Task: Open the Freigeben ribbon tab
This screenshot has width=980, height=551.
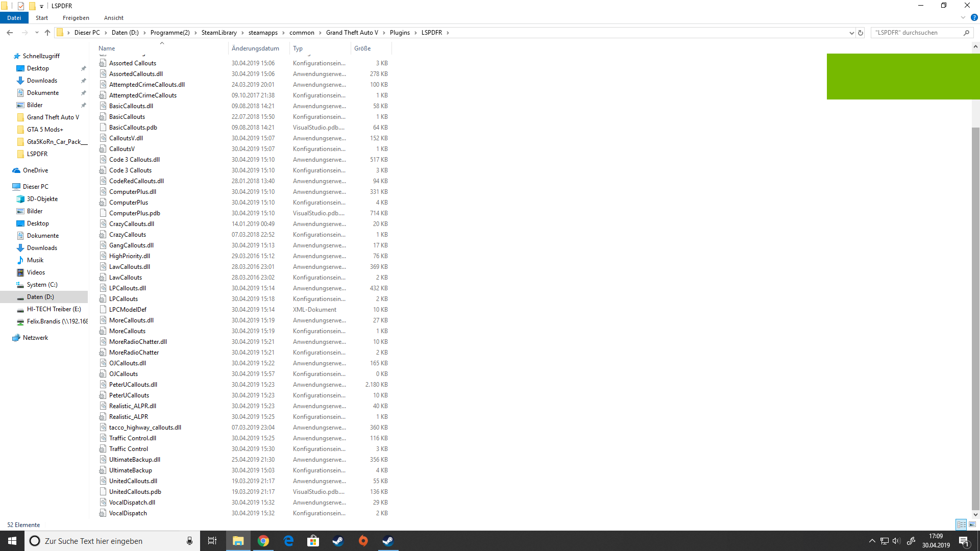Action: click(x=76, y=18)
